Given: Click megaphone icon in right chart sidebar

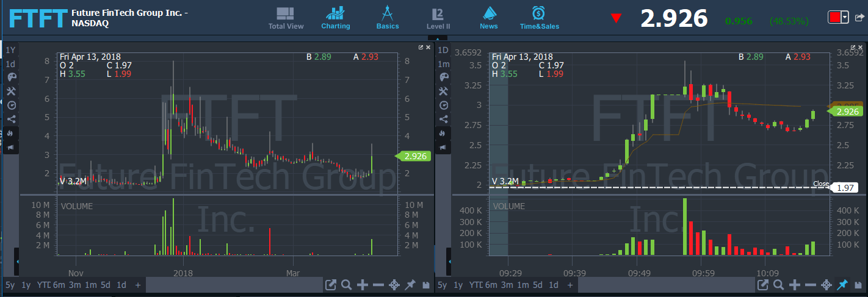Looking at the screenshot, I should 444,147.
